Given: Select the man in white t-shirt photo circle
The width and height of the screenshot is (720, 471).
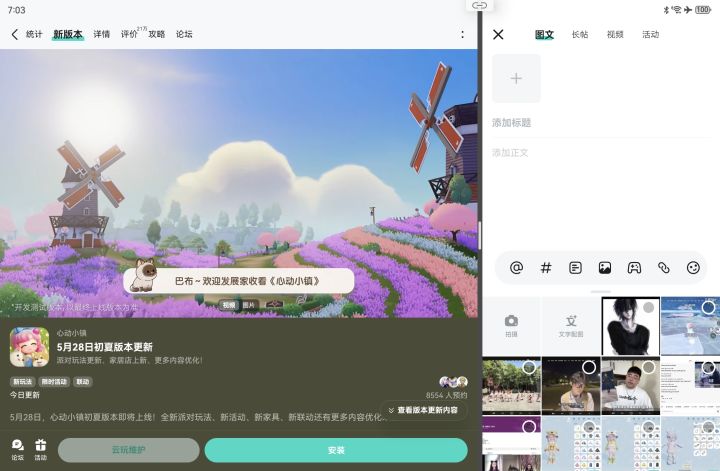Looking at the screenshot, I should 648,367.
